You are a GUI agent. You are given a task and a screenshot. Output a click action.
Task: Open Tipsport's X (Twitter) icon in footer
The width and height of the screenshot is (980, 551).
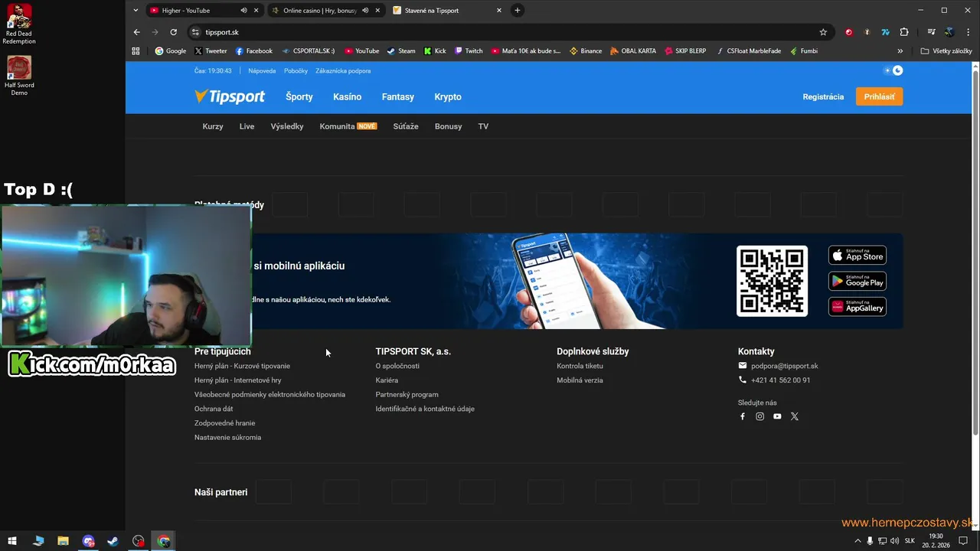tap(794, 416)
